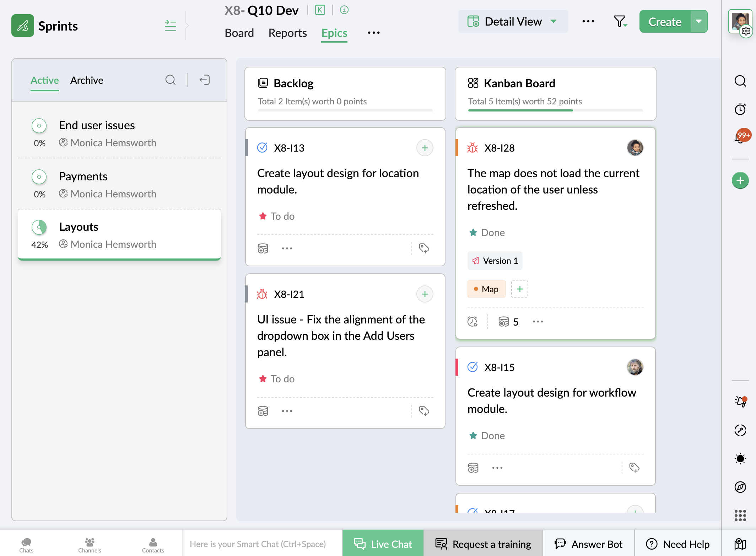
Task: Expand the Create button dropdown arrow
Action: click(x=699, y=22)
